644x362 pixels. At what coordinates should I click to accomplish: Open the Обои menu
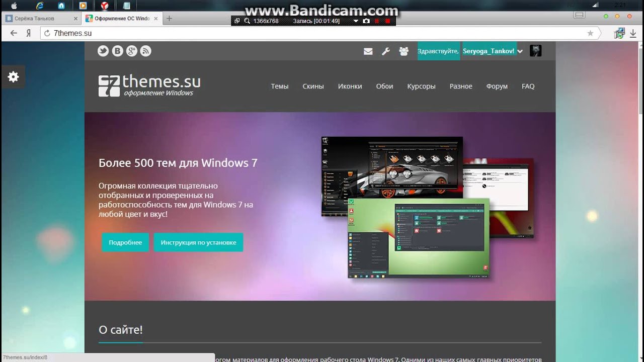pos(384,86)
